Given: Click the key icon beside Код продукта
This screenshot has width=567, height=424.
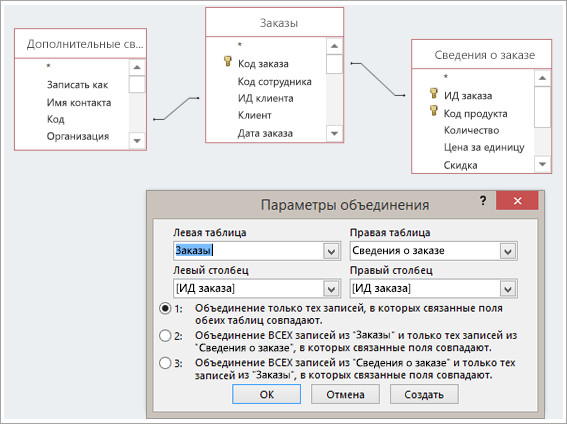Looking at the screenshot, I should (434, 111).
